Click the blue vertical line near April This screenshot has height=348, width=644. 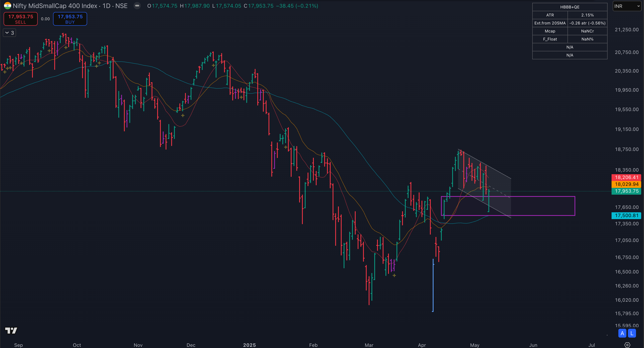tap(433, 285)
